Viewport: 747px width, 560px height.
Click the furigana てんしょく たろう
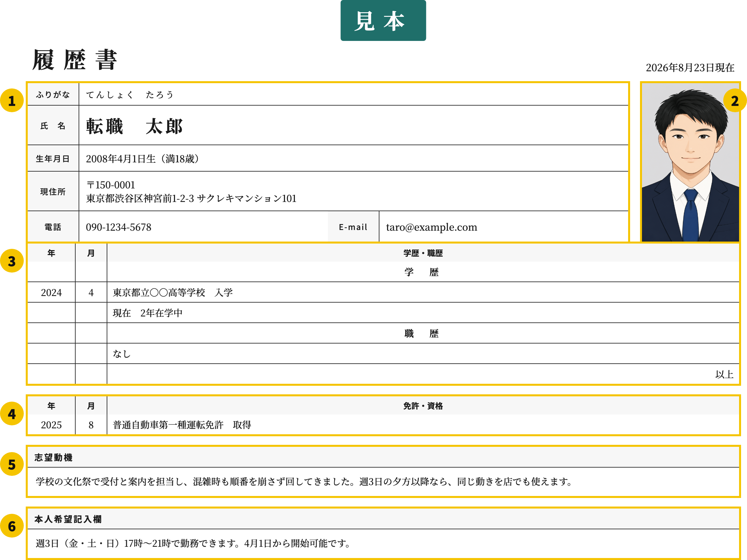click(130, 95)
